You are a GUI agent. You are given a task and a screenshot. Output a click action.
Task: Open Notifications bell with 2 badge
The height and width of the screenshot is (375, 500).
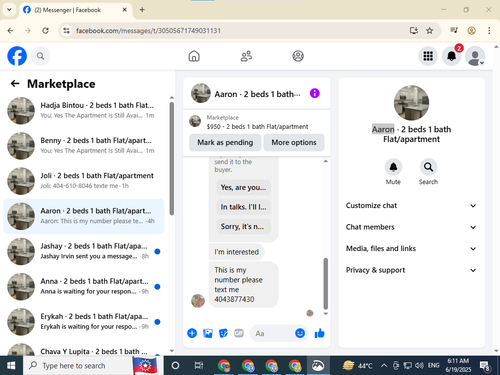452,56
